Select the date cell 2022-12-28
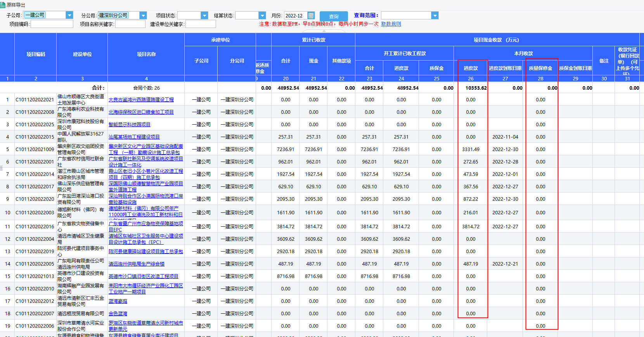The image size is (644, 337). [x=505, y=162]
